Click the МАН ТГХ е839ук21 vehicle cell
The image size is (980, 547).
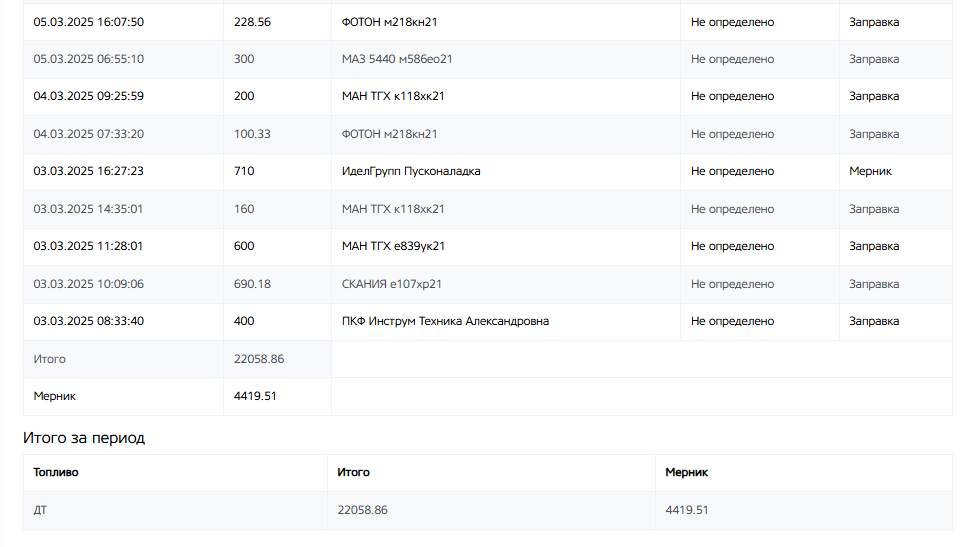point(393,246)
